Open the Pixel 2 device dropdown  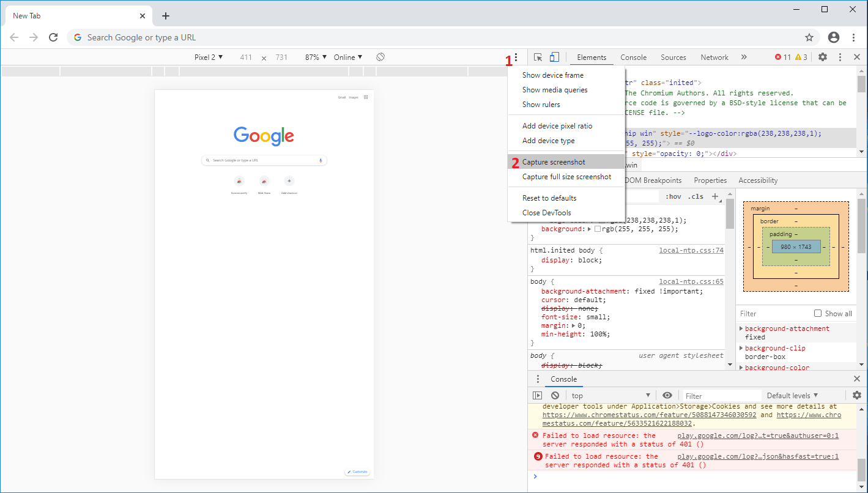[x=209, y=57]
